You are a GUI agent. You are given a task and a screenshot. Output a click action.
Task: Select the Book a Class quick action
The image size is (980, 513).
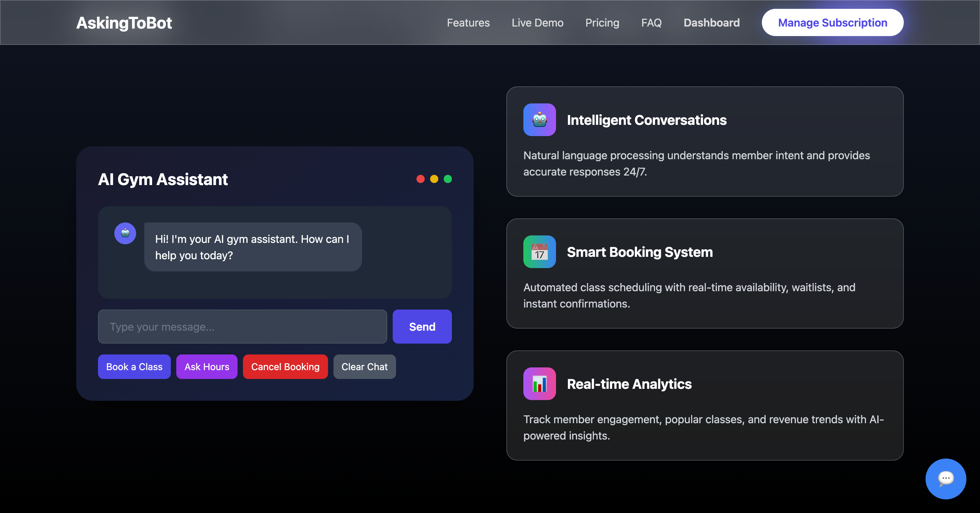(x=134, y=367)
